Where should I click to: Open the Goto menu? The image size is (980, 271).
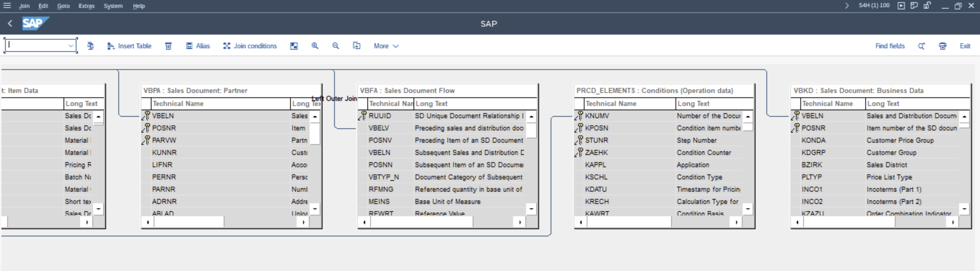click(x=63, y=6)
